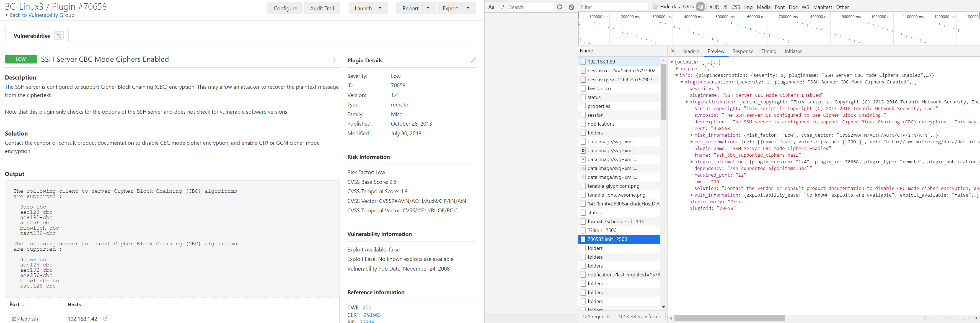This screenshot has width=980, height=323.
Task: Click the pencil edit icon by Plugin Details
Action: (x=473, y=60)
